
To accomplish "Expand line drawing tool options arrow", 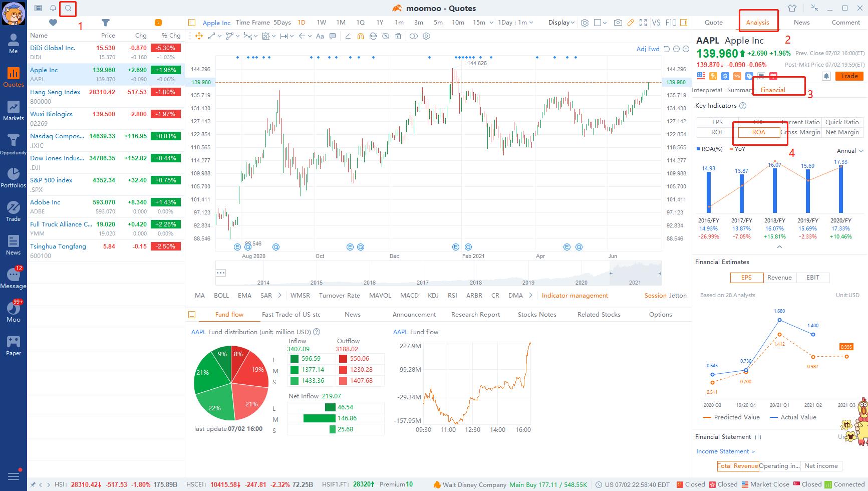I will coord(219,36).
